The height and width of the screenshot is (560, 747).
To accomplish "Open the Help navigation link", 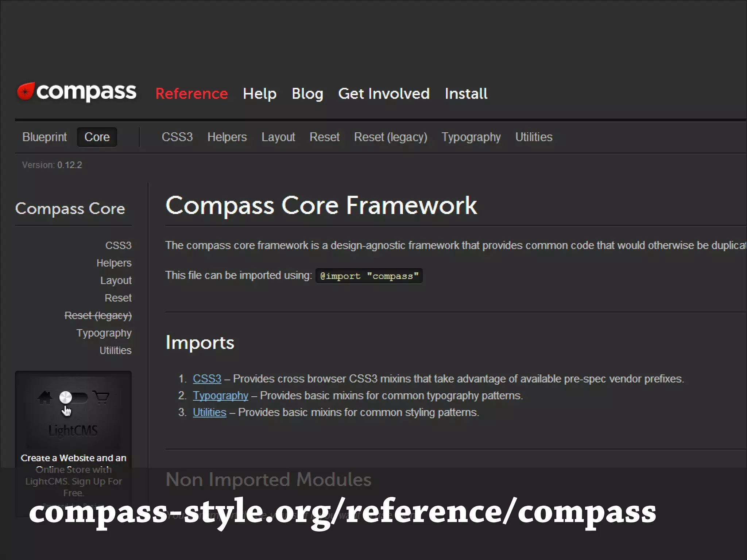I will click(260, 94).
